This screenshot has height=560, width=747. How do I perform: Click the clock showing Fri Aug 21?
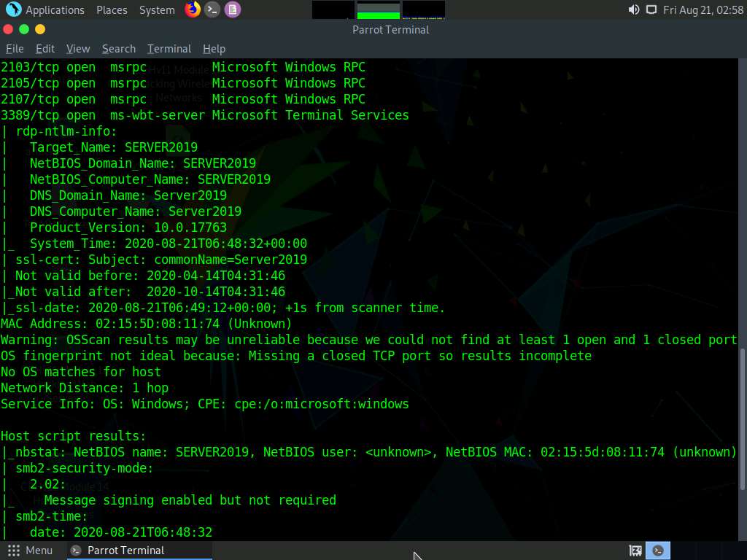point(703,10)
